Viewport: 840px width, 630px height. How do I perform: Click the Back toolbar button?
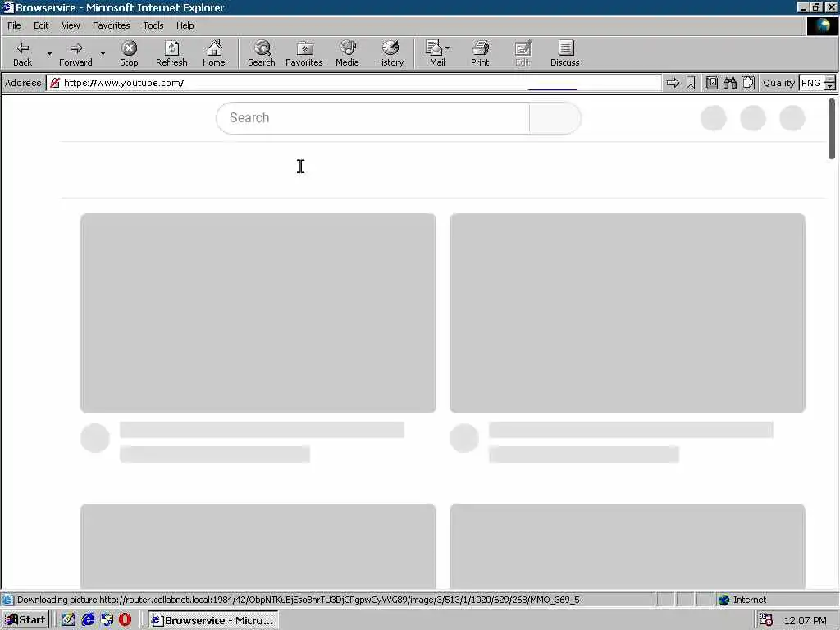pyautogui.click(x=22, y=53)
